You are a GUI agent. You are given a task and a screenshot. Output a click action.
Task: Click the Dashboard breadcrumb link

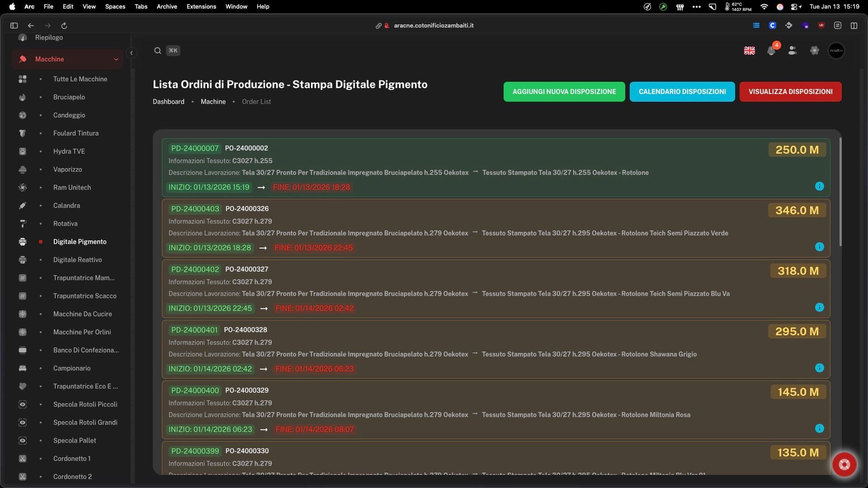point(168,102)
